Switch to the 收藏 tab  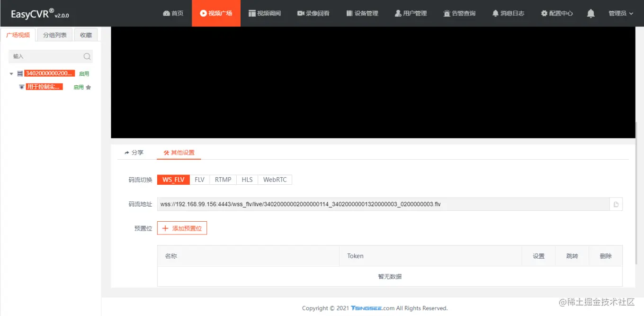86,35
